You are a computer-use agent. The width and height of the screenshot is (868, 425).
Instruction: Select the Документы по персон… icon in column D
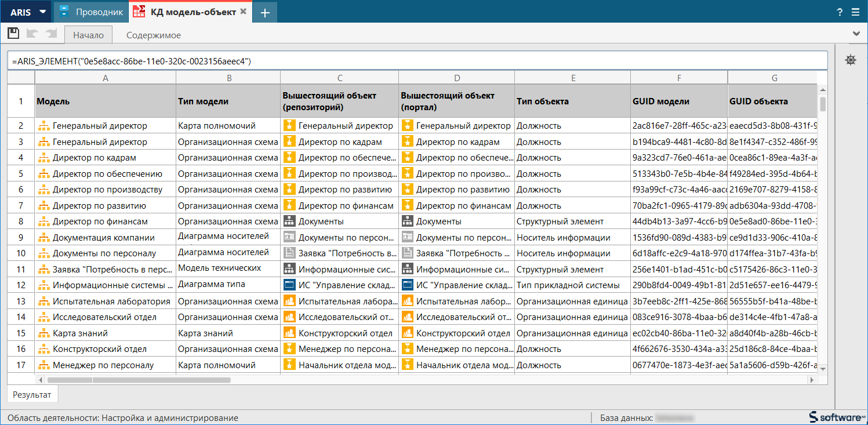click(407, 237)
